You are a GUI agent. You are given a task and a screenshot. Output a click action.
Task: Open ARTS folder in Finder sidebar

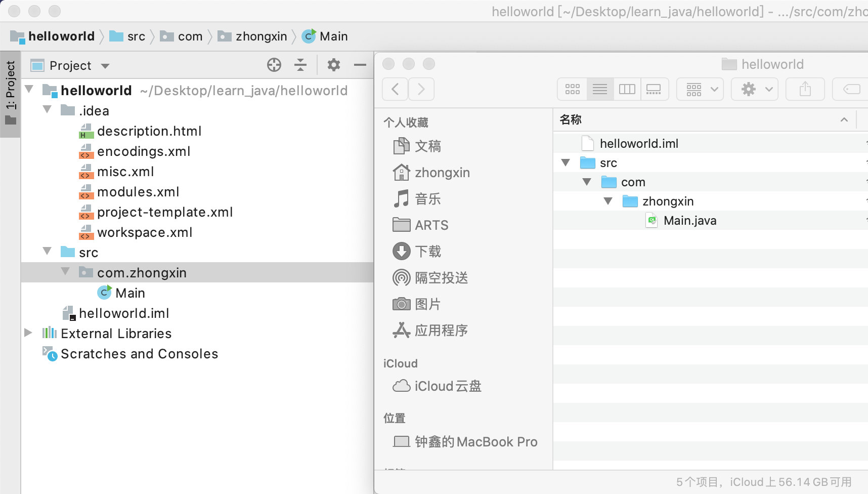coord(421,225)
